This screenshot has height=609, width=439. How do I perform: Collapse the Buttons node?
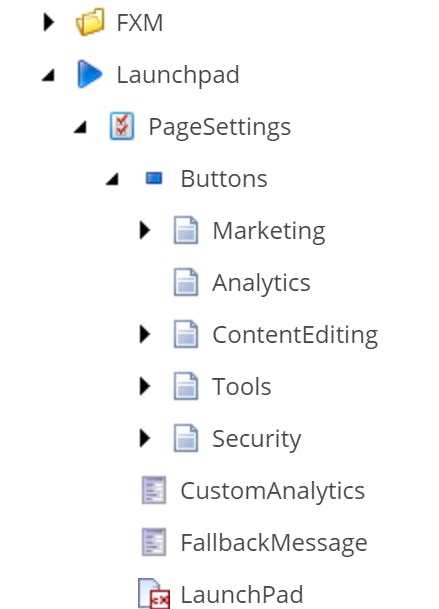(112, 179)
